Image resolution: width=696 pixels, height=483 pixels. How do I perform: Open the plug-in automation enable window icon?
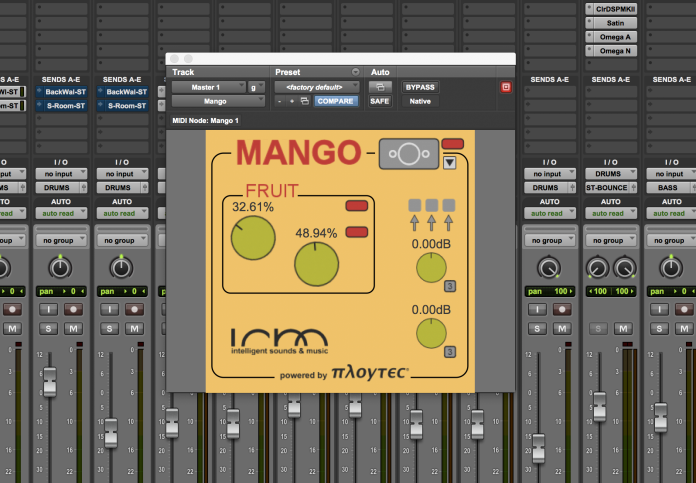pyautogui.click(x=380, y=87)
